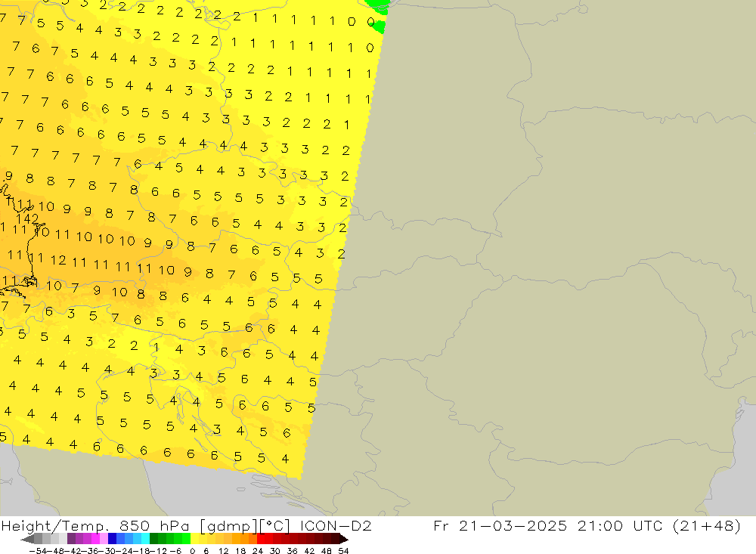The image size is (756, 554).
Task: Select the dark blue legend swatch near -30
Action: [x=112, y=539]
